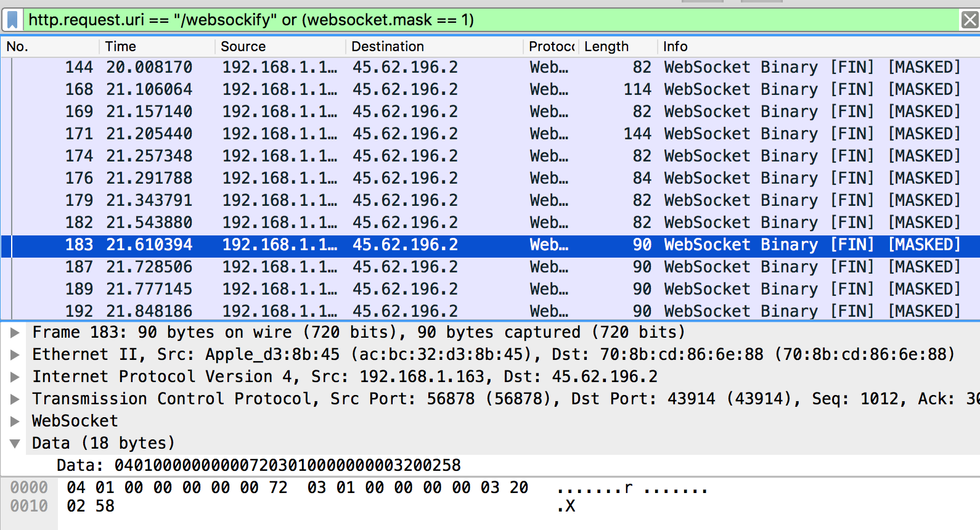Expand Transmission Control Protocol section
This screenshot has width=980, height=530.
[x=15, y=399]
